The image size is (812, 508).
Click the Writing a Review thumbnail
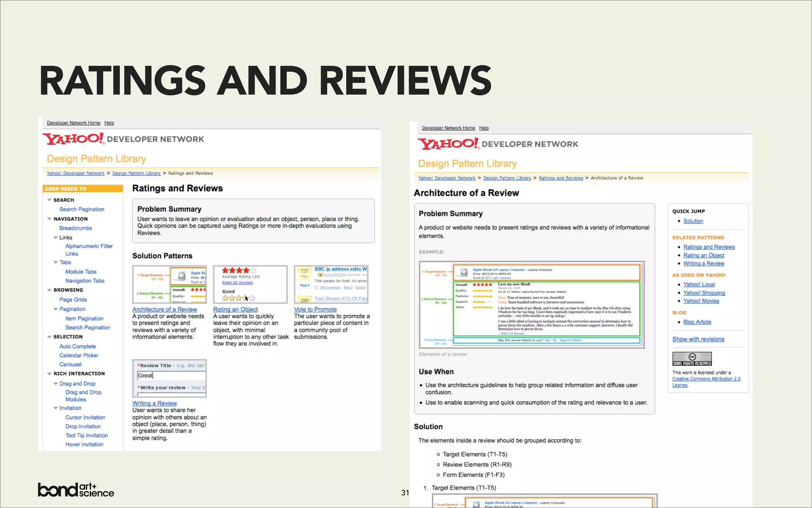[169, 378]
